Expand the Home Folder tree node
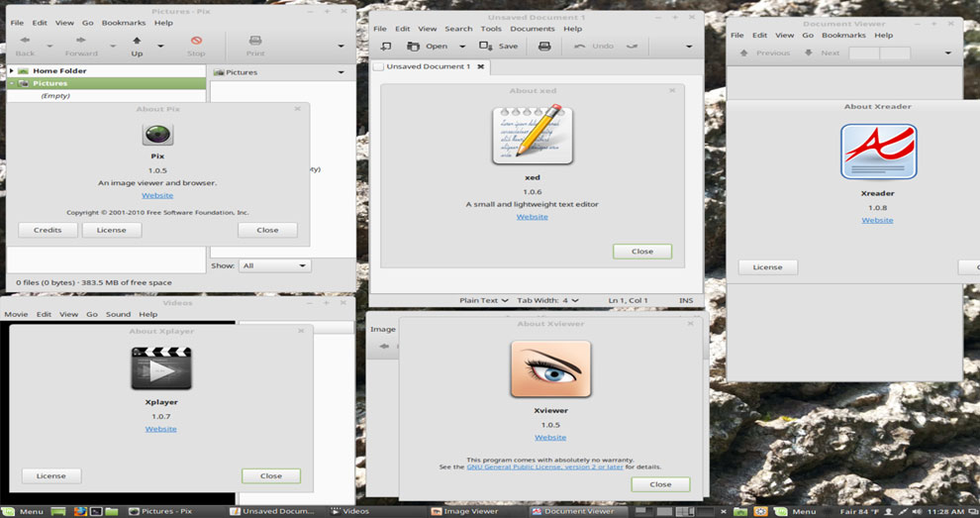Image resolution: width=980 pixels, height=518 pixels. tap(11, 71)
